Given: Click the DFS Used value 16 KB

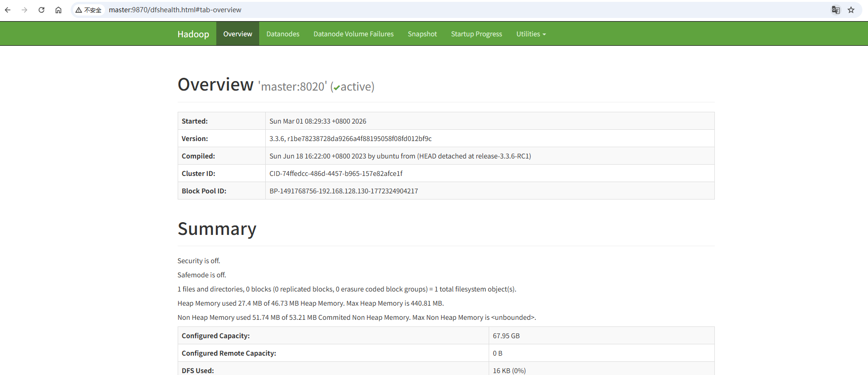Looking at the screenshot, I should (x=509, y=371).
